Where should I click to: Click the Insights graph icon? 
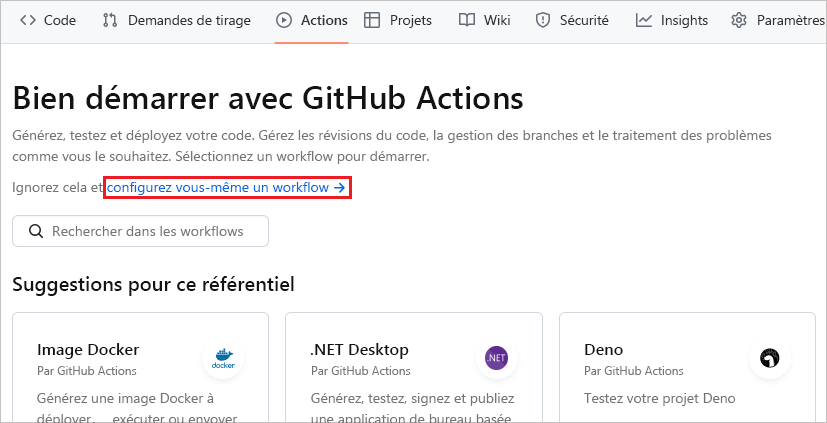[x=644, y=20]
